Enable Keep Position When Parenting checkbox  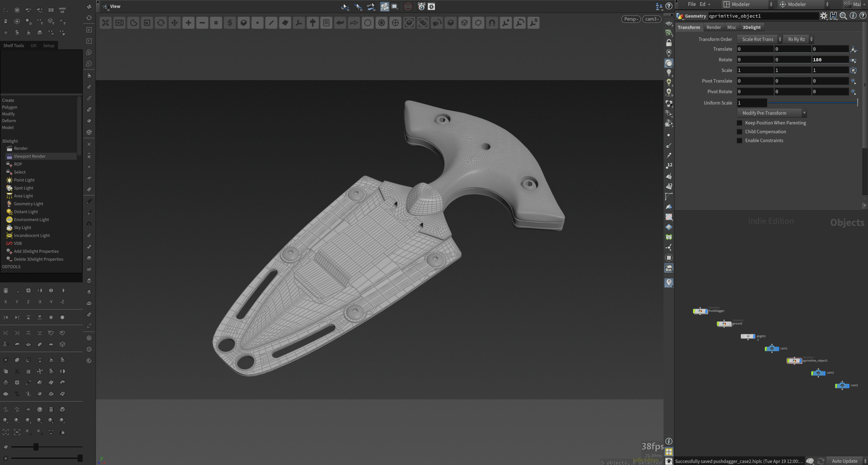click(740, 123)
